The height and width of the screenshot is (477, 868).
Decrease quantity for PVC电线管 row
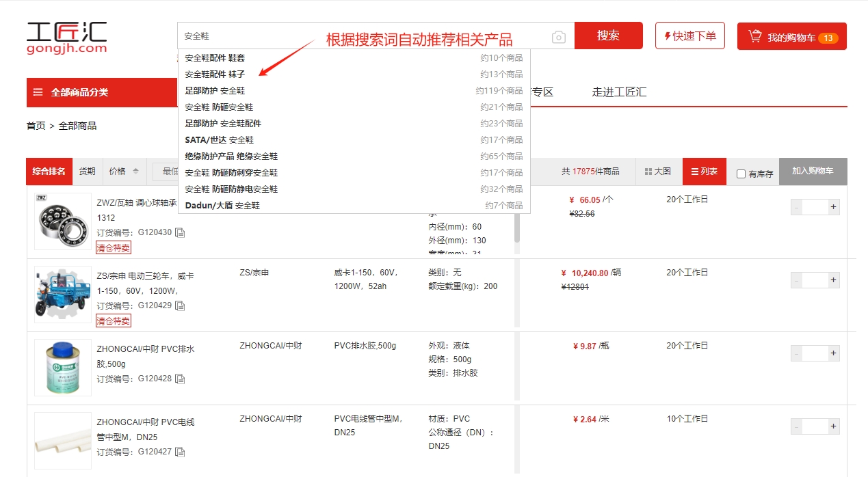797,426
